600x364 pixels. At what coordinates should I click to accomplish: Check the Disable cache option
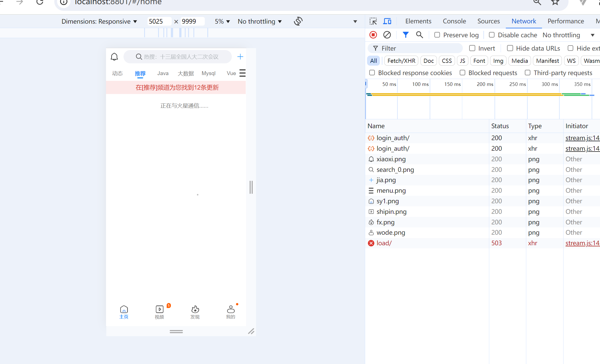(x=491, y=35)
